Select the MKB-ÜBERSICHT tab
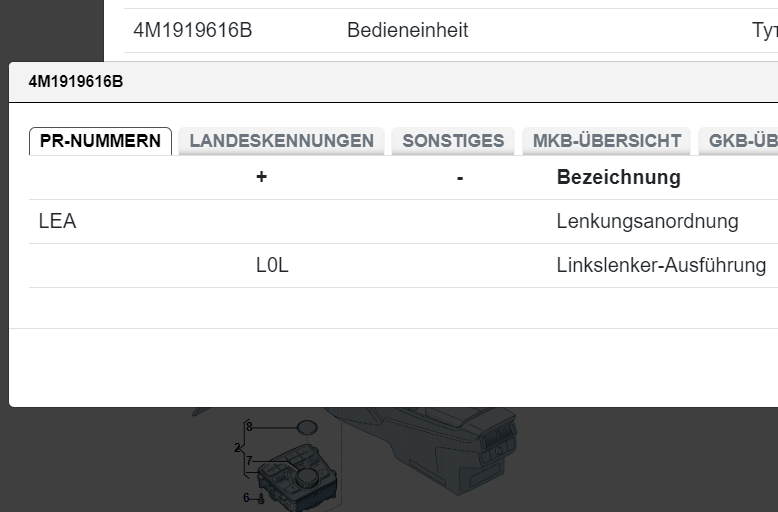778x512 pixels. pos(606,141)
